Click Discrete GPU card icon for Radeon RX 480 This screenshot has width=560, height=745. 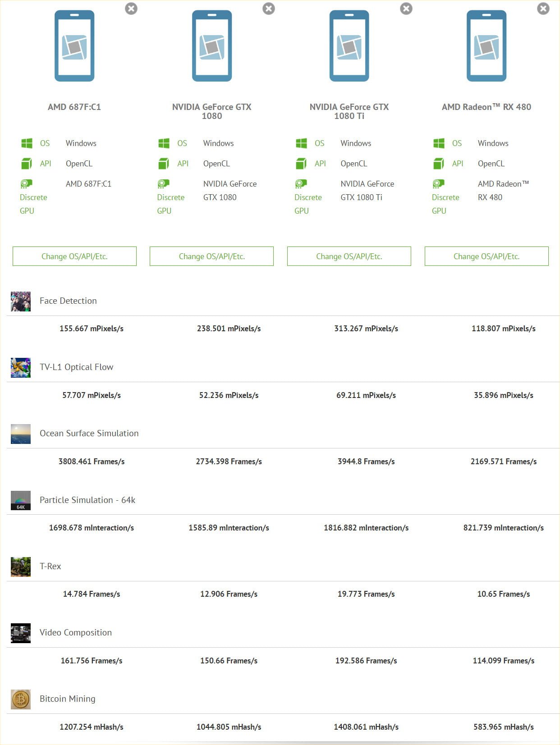tap(438, 183)
